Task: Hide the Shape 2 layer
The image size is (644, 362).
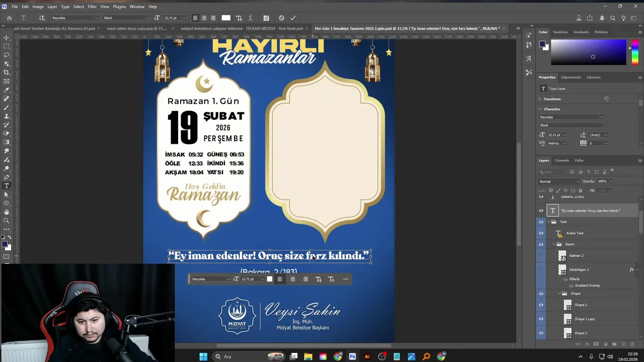Action: point(541,305)
